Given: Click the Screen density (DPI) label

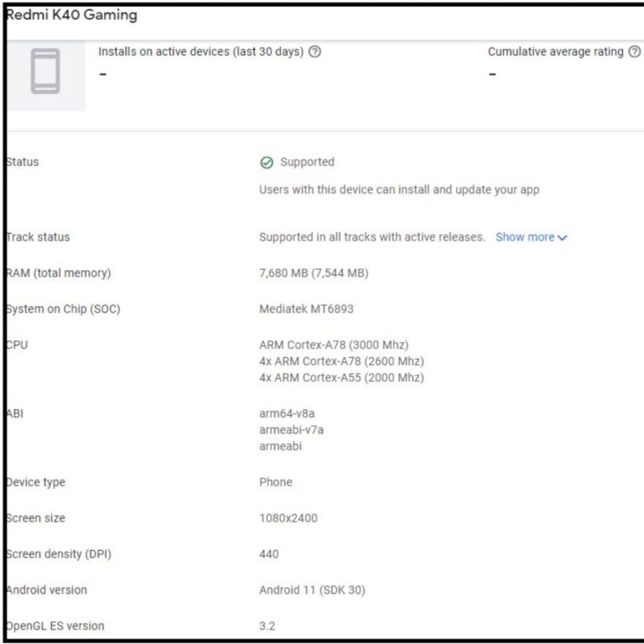Looking at the screenshot, I should point(59,554).
